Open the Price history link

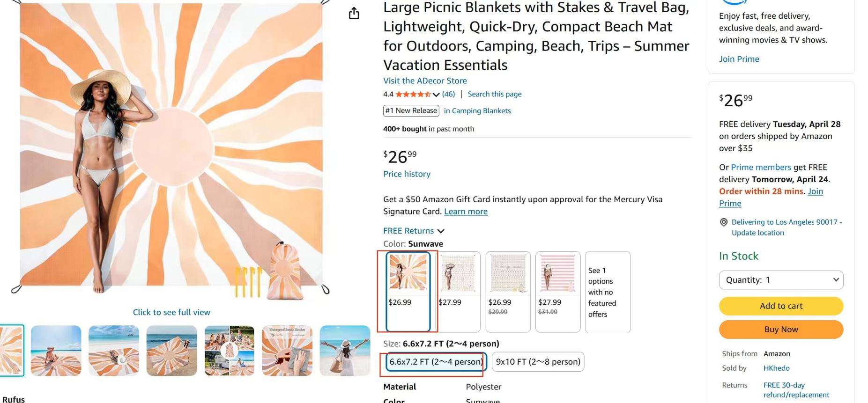pos(407,174)
